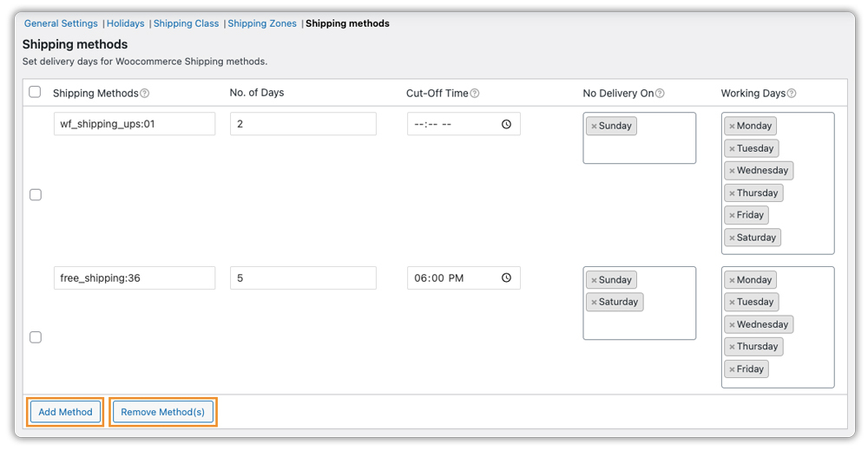Tick the select-all checkbox in the table header
The image size is (868, 450).
[35, 92]
